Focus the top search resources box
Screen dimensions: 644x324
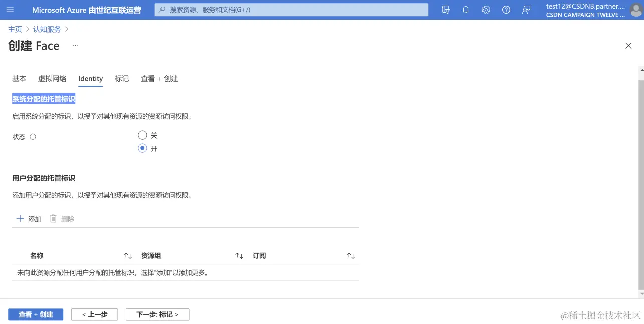(x=291, y=10)
